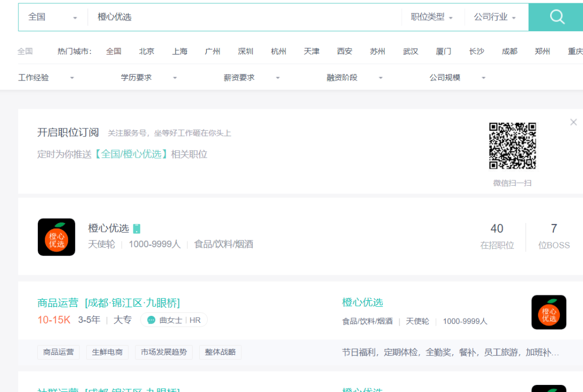
Task: Click the 生鲜电商 tag
Action: tap(107, 352)
